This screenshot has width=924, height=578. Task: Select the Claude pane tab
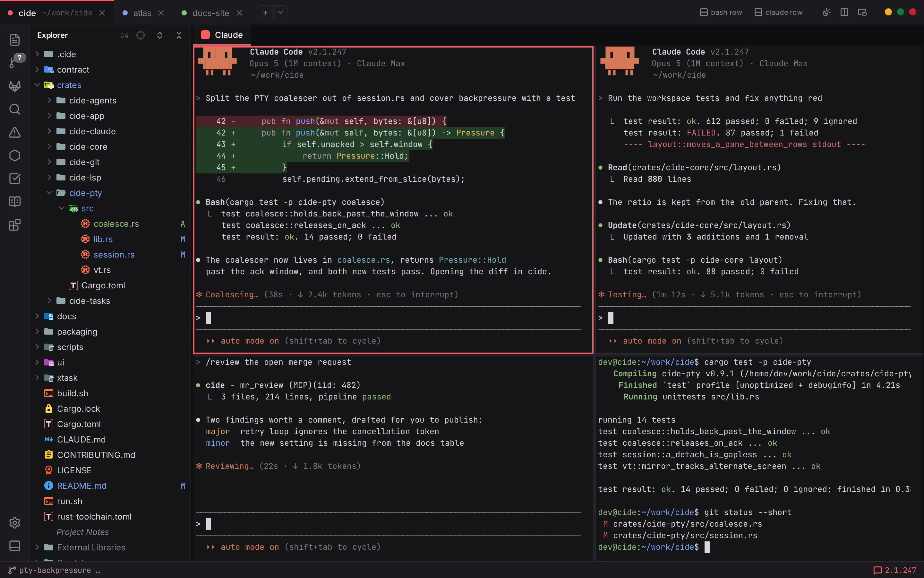tap(222, 35)
